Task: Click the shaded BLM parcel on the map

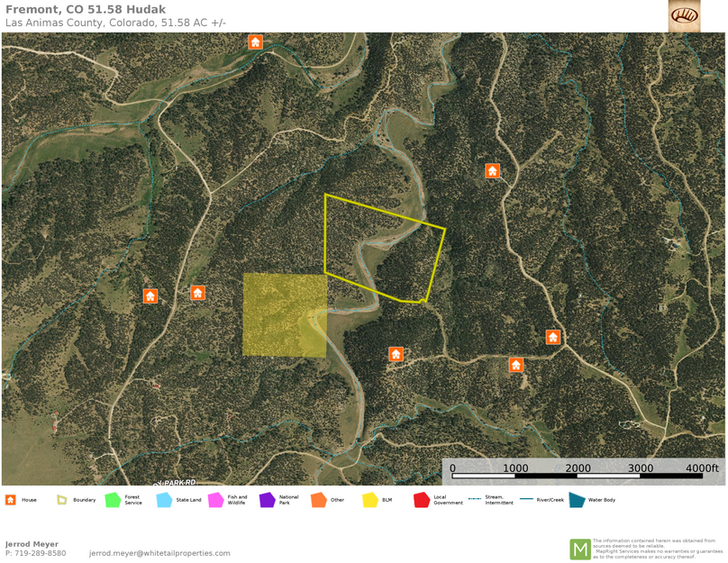Action: pyautogui.click(x=284, y=315)
